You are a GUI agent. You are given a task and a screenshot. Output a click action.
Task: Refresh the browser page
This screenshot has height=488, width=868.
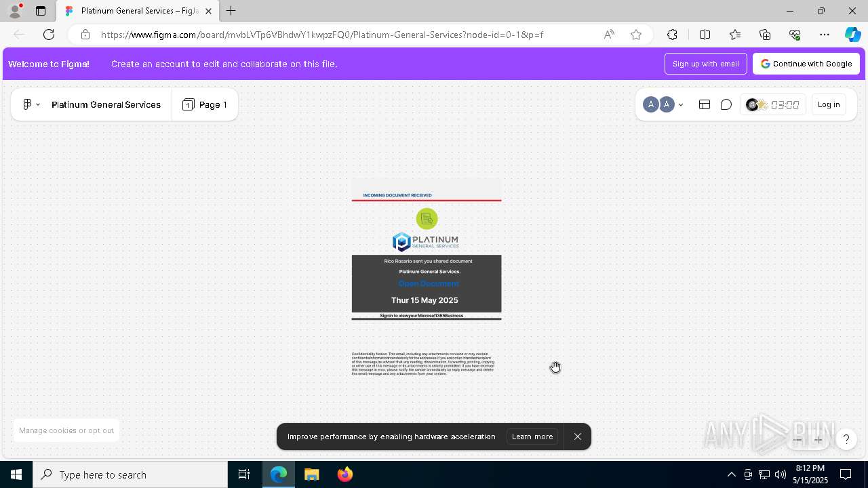click(49, 35)
